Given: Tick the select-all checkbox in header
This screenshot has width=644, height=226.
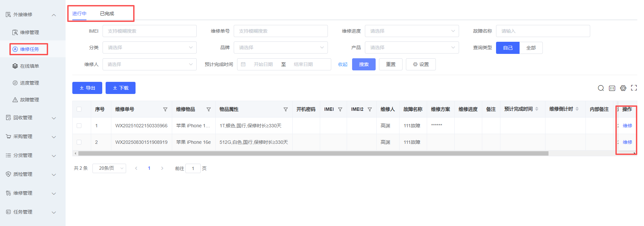Looking at the screenshot, I should pyautogui.click(x=79, y=109).
